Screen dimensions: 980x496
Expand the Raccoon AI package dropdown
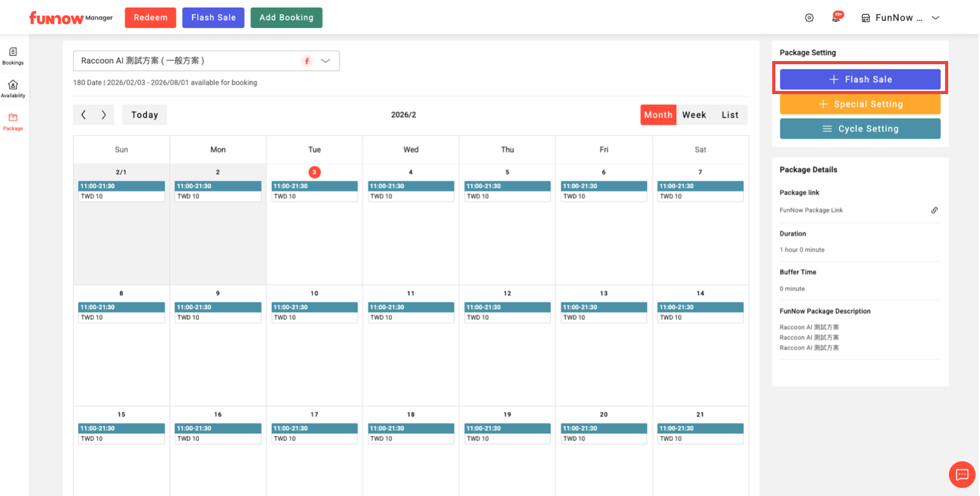tap(325, 61)
